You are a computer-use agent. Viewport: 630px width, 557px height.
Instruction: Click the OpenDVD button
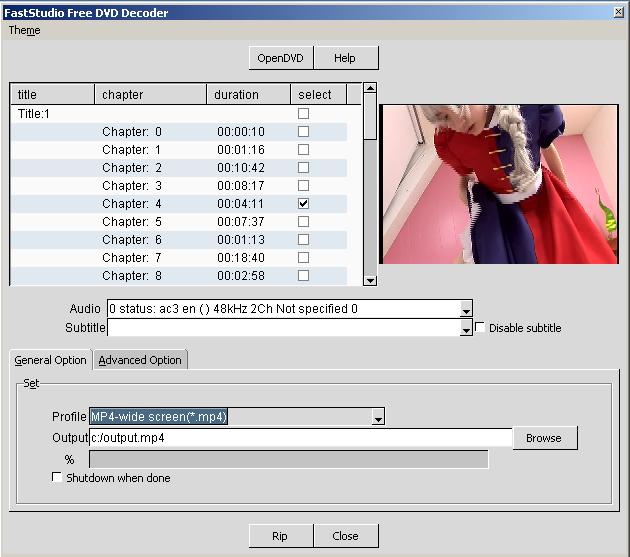pyautogui.click(x=280, y=58)
